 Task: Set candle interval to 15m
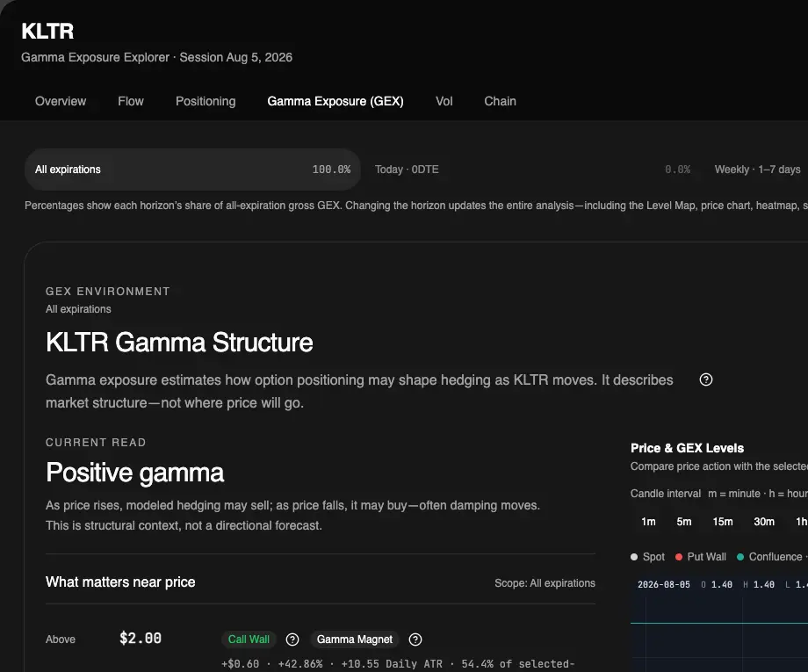point(723,522)
